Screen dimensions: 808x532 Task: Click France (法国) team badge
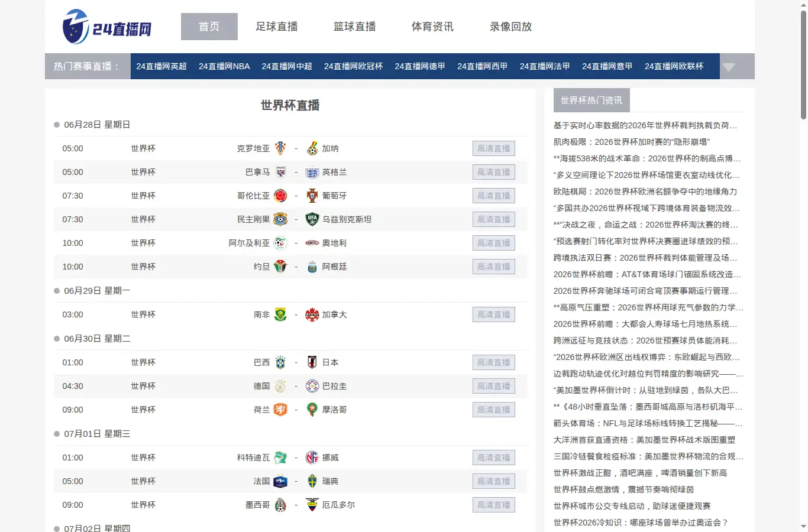pyautogui.click(x=280, y=481)
